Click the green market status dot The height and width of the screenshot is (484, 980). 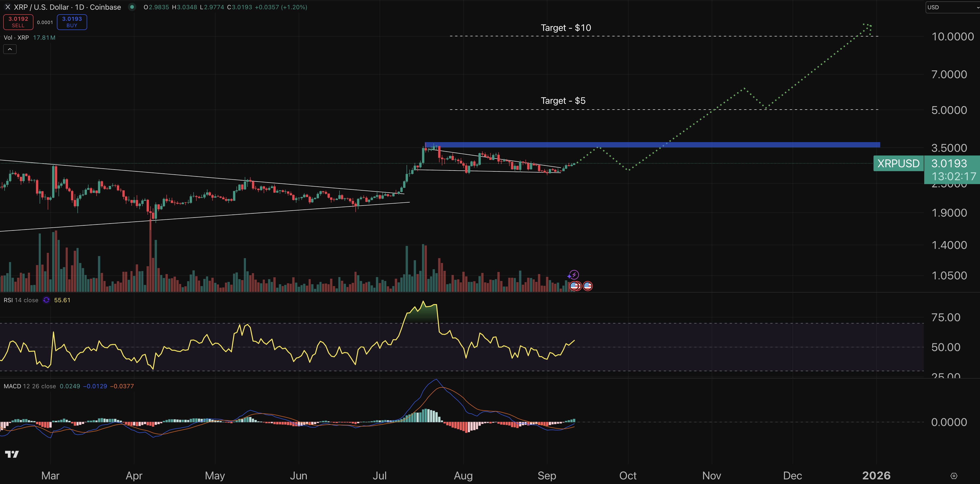click(x=132, y=7)
